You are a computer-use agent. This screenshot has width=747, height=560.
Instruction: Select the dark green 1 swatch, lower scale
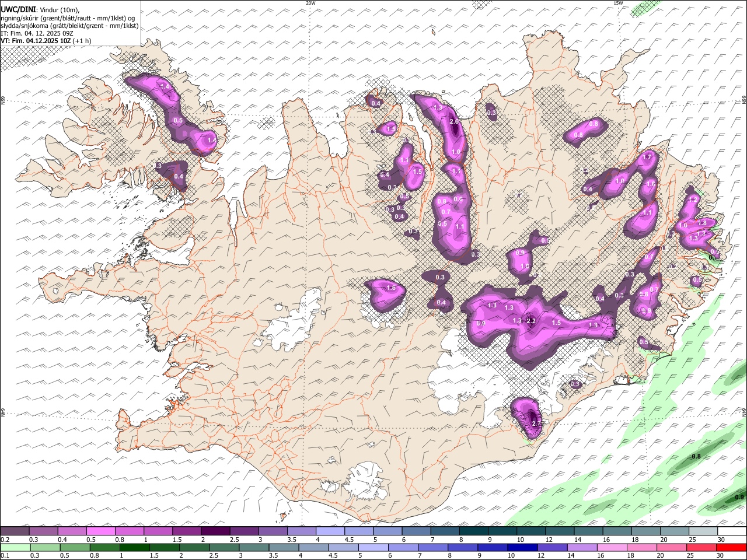pos(134,547)
